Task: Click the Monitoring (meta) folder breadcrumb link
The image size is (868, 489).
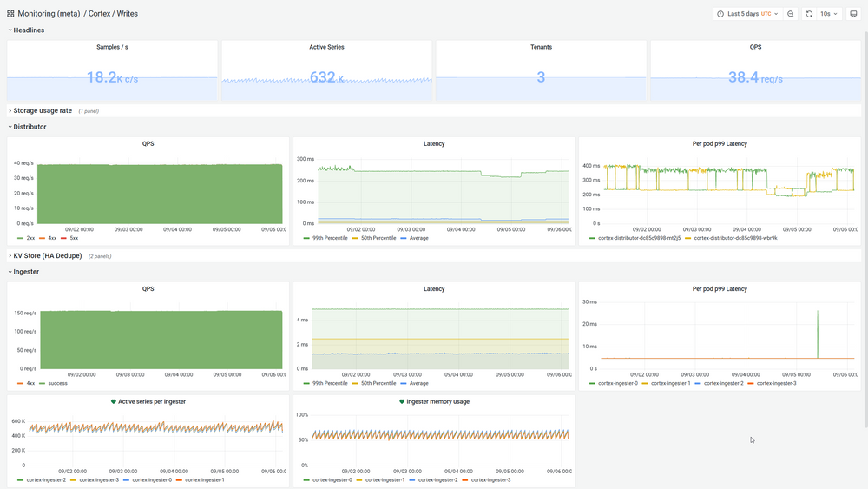Action: click(49, 14)
